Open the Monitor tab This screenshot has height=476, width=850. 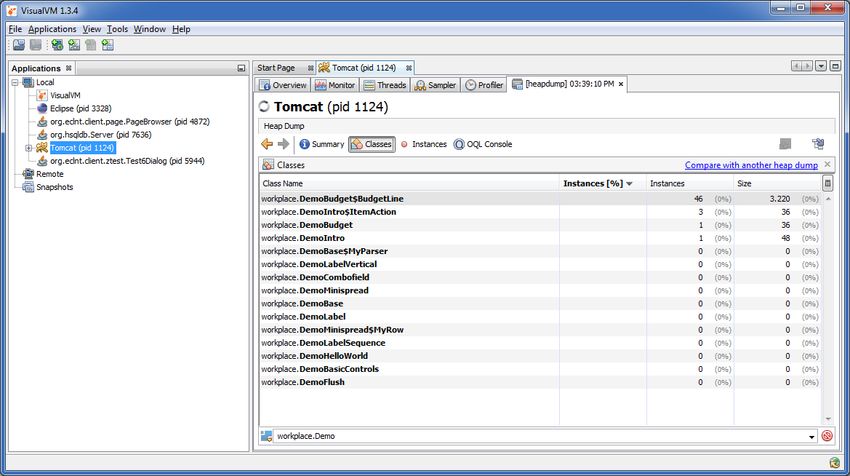pos(335,85)
